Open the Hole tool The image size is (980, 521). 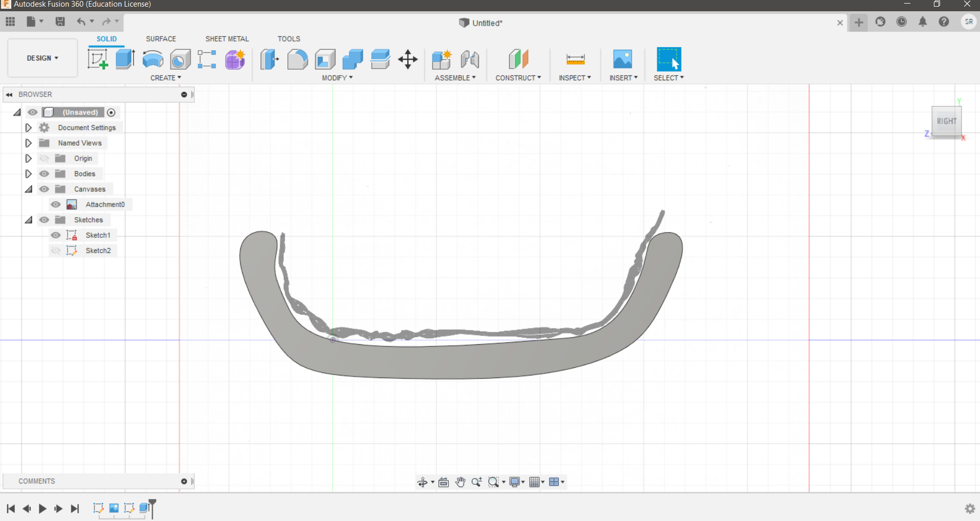point(180,59)
